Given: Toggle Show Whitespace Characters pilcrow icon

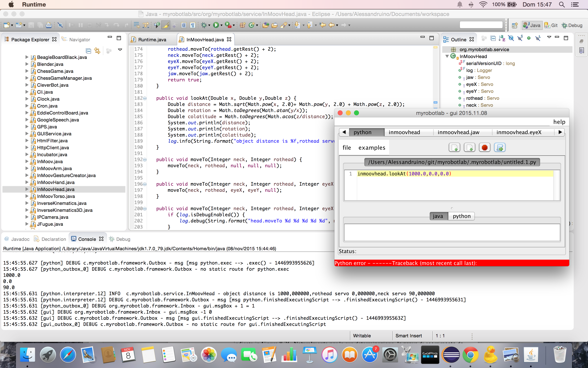Looking at the screenshot, I should (193, 25).
